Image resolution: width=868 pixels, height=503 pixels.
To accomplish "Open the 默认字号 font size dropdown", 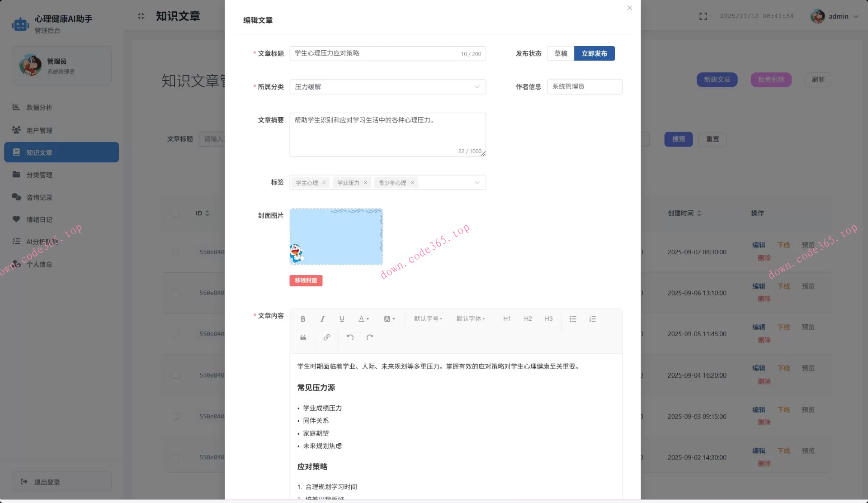I will [x=427, y=319].
